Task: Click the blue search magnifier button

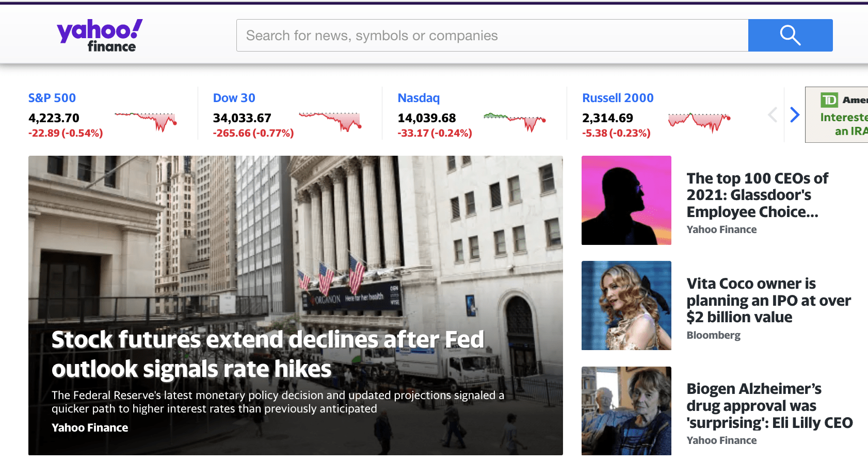Action: (x=790, y=36)
